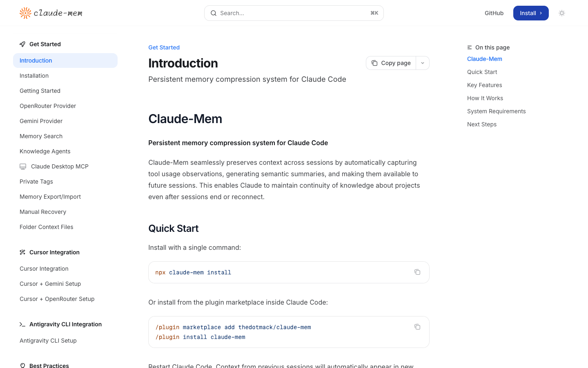Open the GitHub link
Image resolution: width=588 pixels, height=368 pixels.
pyautogui.click(x=494, y=13)
